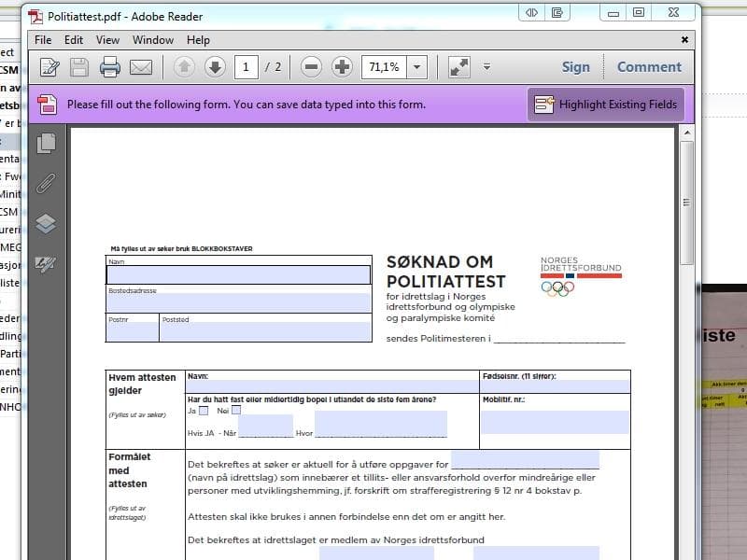Check the 'Nei' checkbox
This screenshot has width=747, height=560.
pyautogui.click(x=236, y=410)
